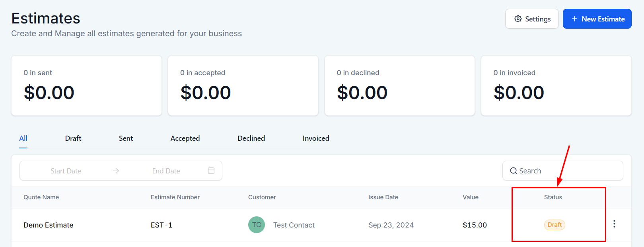Switch to the Sent tab

coord(126,138)
